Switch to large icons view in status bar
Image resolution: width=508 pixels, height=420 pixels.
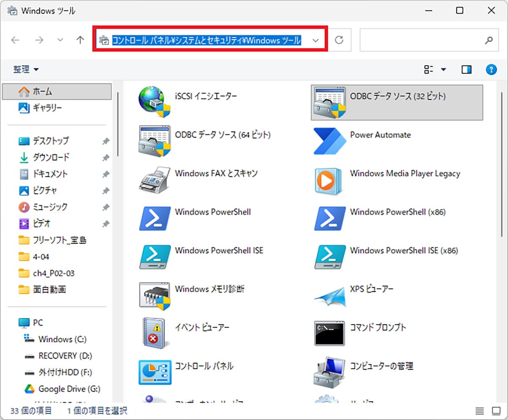[x=496, y=411]
